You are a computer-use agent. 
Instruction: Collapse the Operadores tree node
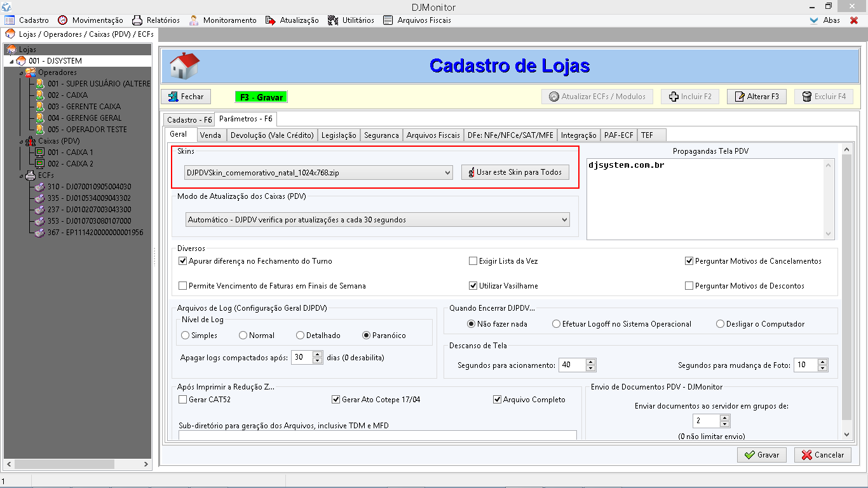(x=20, y=72)
